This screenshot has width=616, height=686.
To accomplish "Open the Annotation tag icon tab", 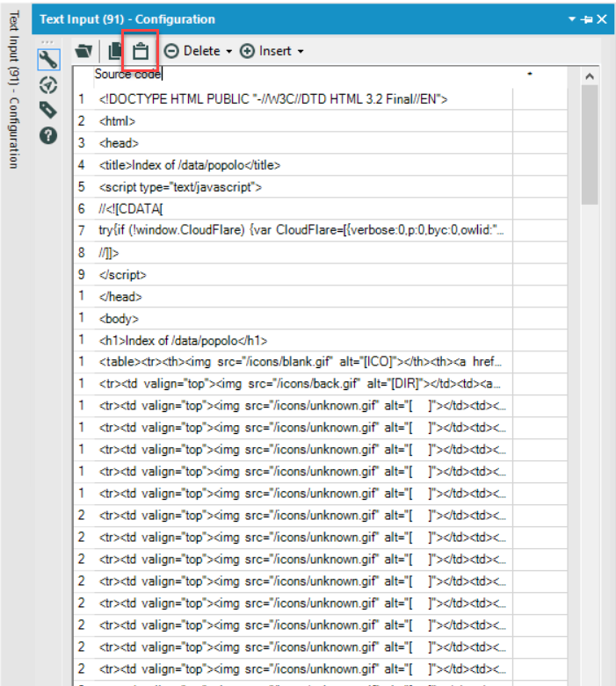I will coord(48,110).
